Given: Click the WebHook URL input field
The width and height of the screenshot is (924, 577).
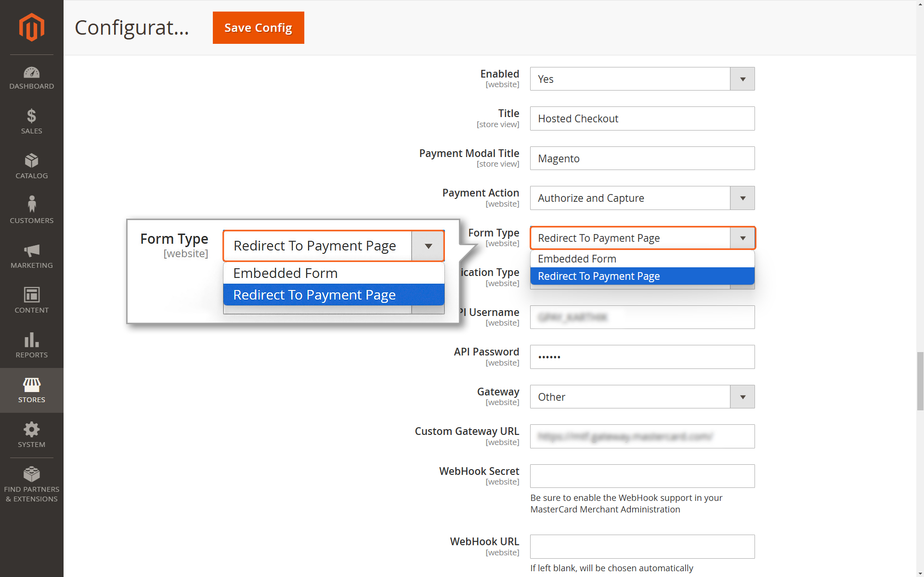Looking at the screenshot, I should click(642, 547).
